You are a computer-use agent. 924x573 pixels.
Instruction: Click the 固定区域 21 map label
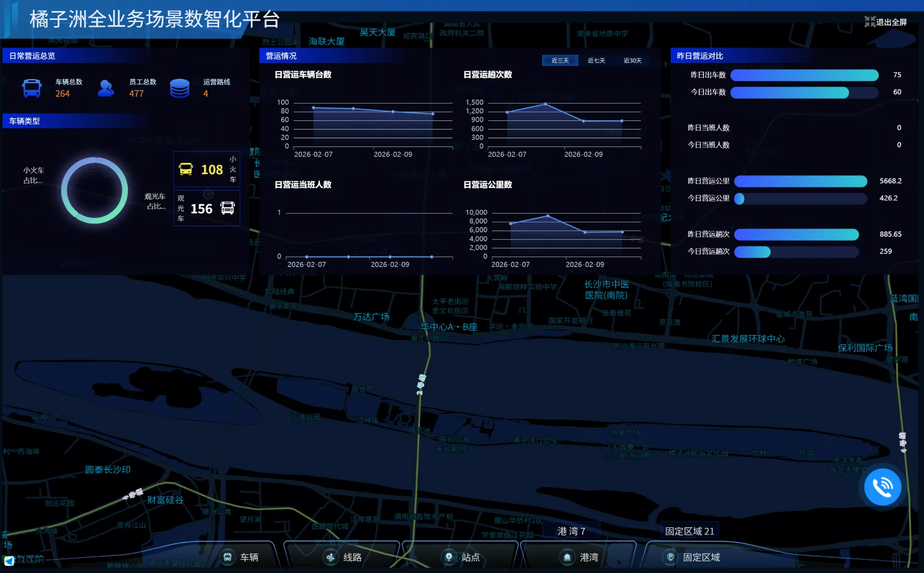click(689, 531)
